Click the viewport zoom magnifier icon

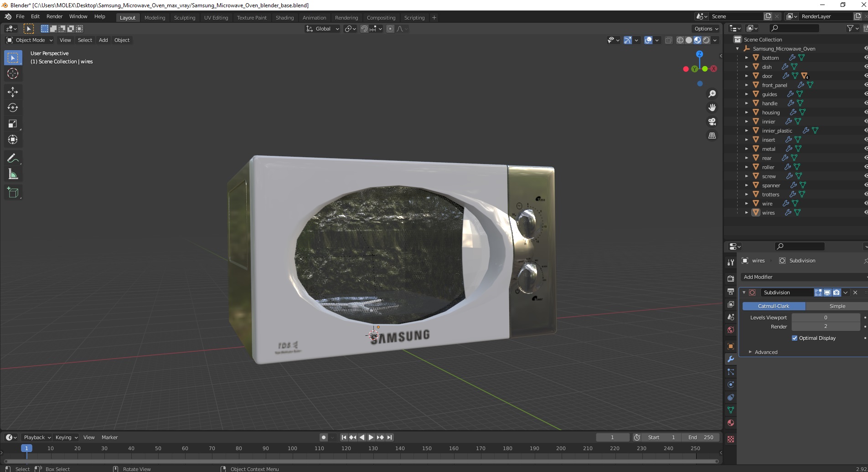[712, 94]
